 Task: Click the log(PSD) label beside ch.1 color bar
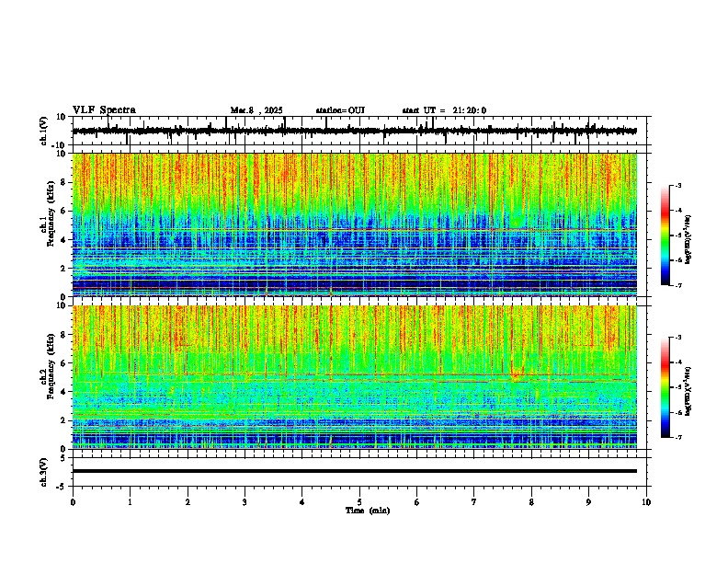click(x=688, y=239)
